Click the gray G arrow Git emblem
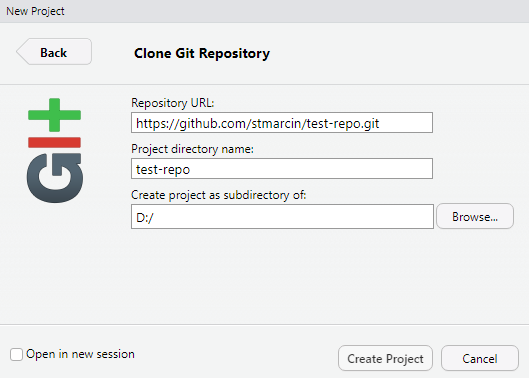Screen dimensions: 529x378 [x=55, y=178]
